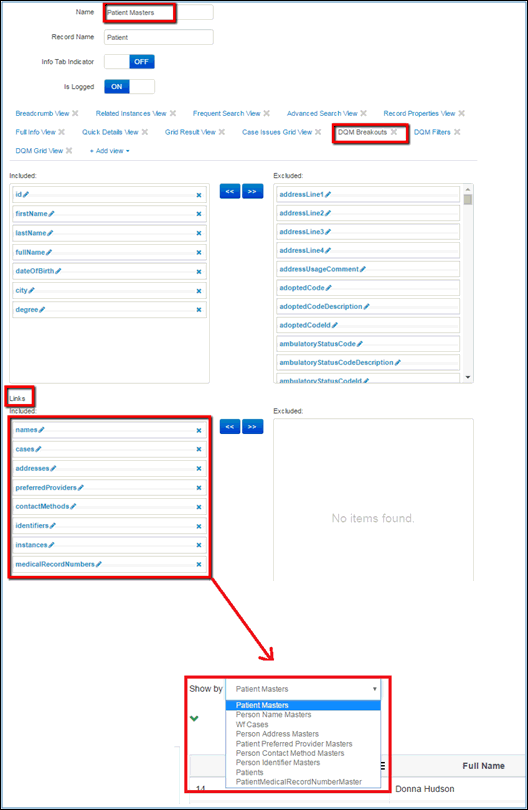Focus the Record Name input field
This screenshot has width=528, height=810.
159,37
